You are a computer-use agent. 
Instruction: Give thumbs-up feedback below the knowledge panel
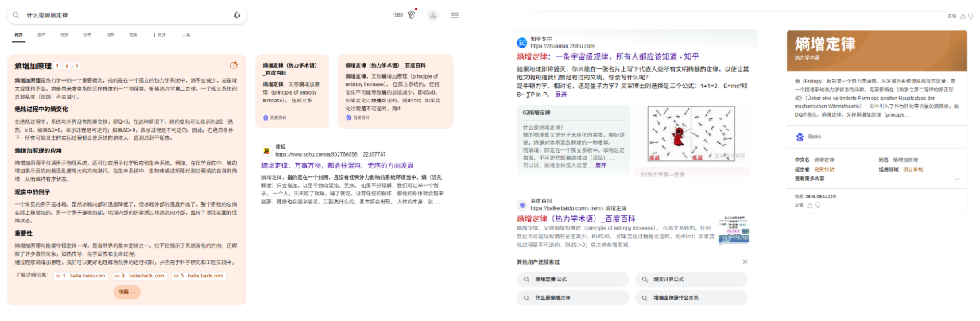809,204
